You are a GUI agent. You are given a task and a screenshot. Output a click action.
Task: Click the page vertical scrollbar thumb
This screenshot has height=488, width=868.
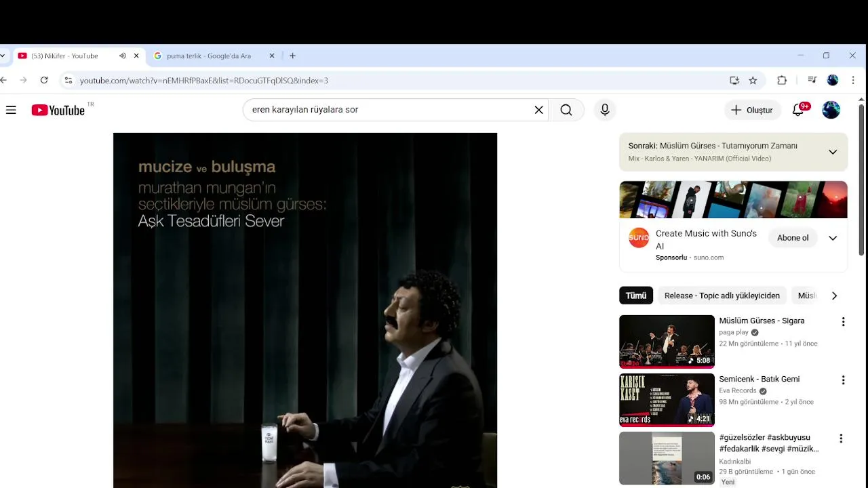pyautogui.click(x=862, y=180)
